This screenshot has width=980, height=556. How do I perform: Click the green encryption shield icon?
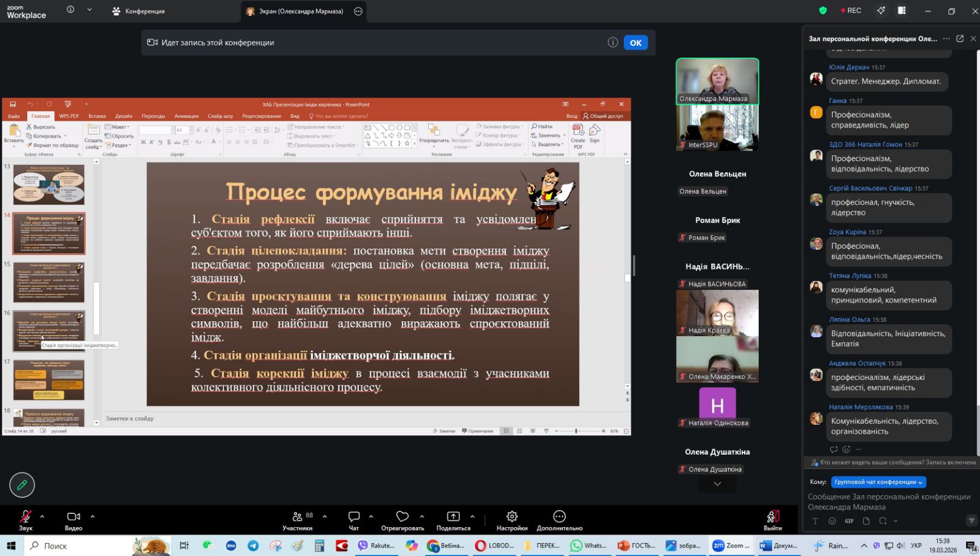823,10
